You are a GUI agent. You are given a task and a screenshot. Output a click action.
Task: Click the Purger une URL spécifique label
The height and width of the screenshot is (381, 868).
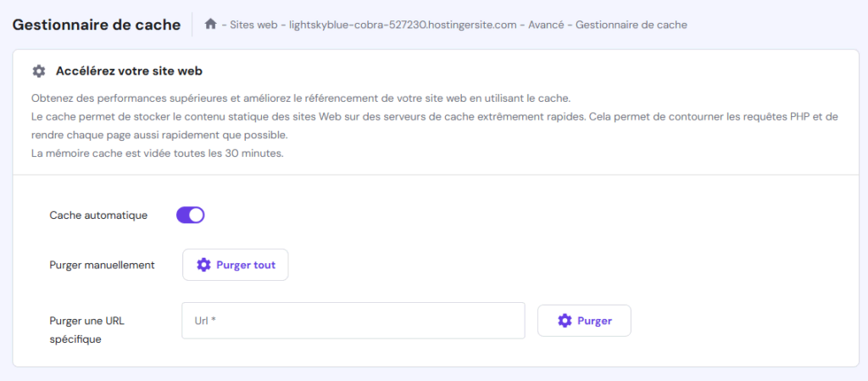[87, 329]
